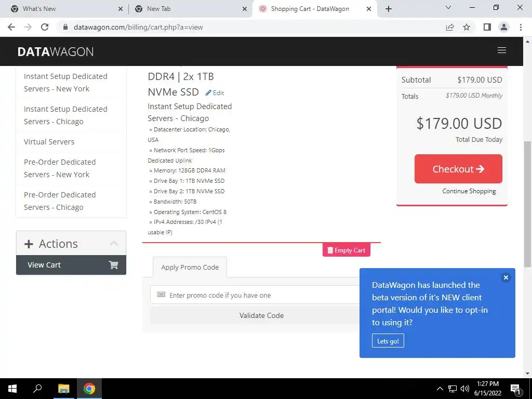Screen dimensions: 532x399
Task: Click the browser back arrow
Action: point(11,27)
